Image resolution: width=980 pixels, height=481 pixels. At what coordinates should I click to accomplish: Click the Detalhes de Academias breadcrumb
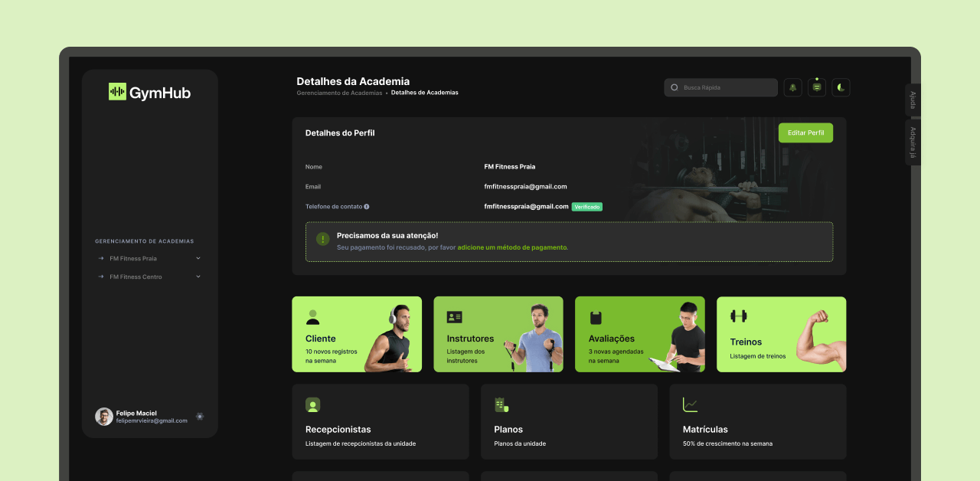(x=425, y=93)
